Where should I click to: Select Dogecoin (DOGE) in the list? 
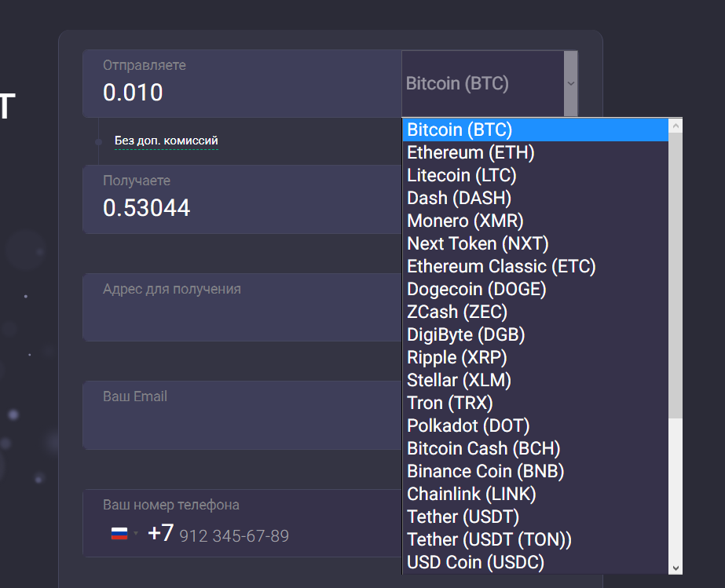click(x=536, y=289)
